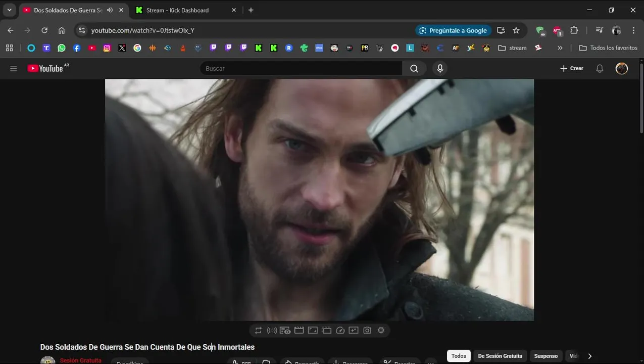Open the YouTube bookmark in the bookmarks bar
This screenshot has height=364, width=644.
tap(92, 48)
